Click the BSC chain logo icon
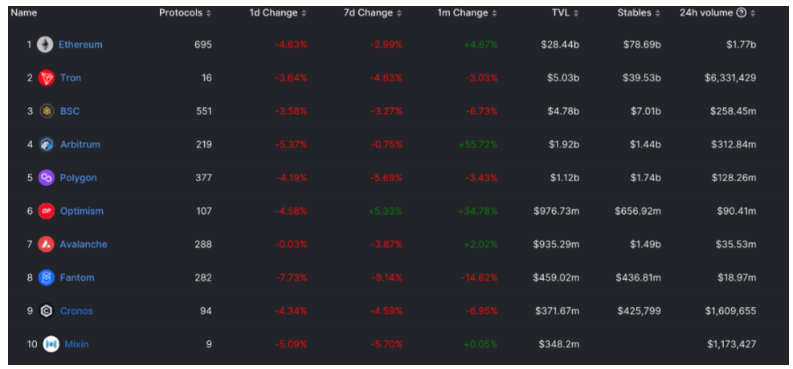 point(47,111)
